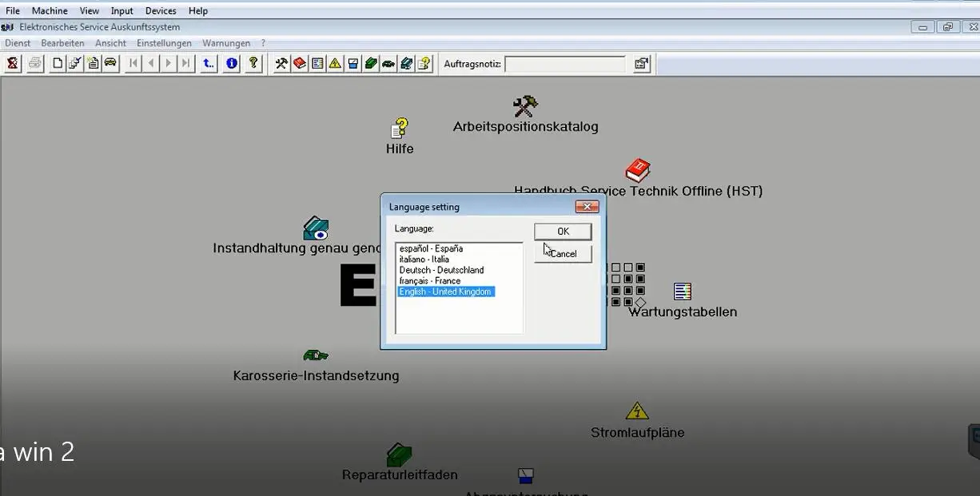Open Handbuch Service Technik red book icon
The image size is (980, 496).
(x=637, y=171)
